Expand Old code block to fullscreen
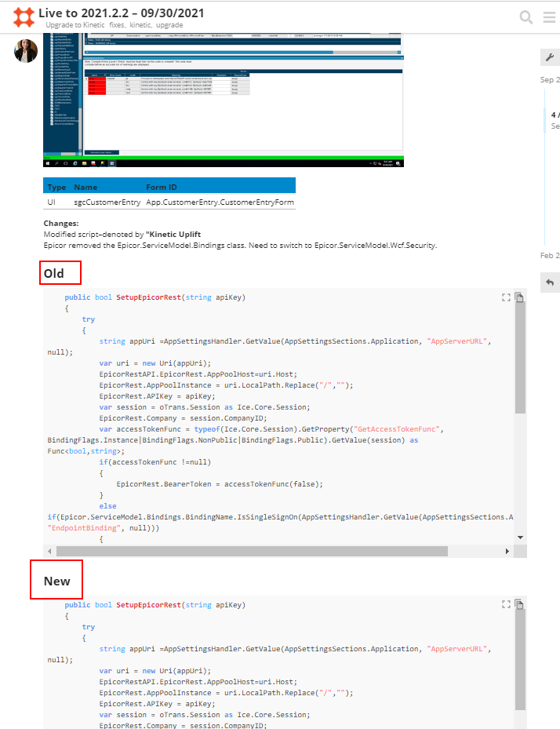The width and height of the screenshot is (560, 729). (506, 297)
